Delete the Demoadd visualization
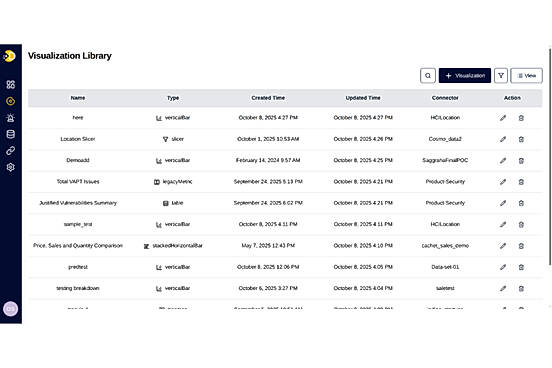 521,161
